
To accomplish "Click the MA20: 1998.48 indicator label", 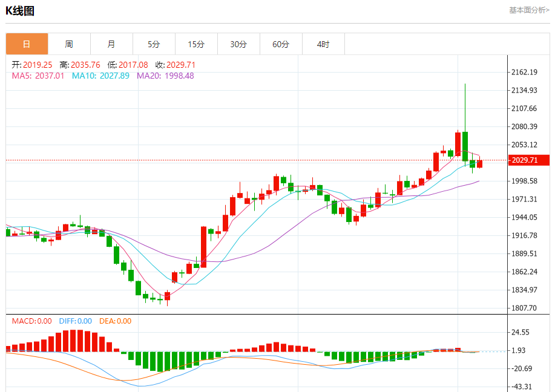I will pos(165,76).
